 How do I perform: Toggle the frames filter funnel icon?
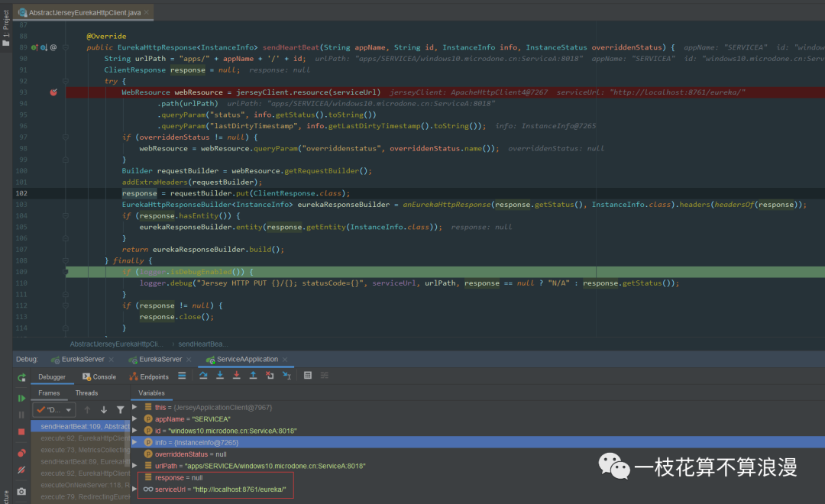pos(120,410)
